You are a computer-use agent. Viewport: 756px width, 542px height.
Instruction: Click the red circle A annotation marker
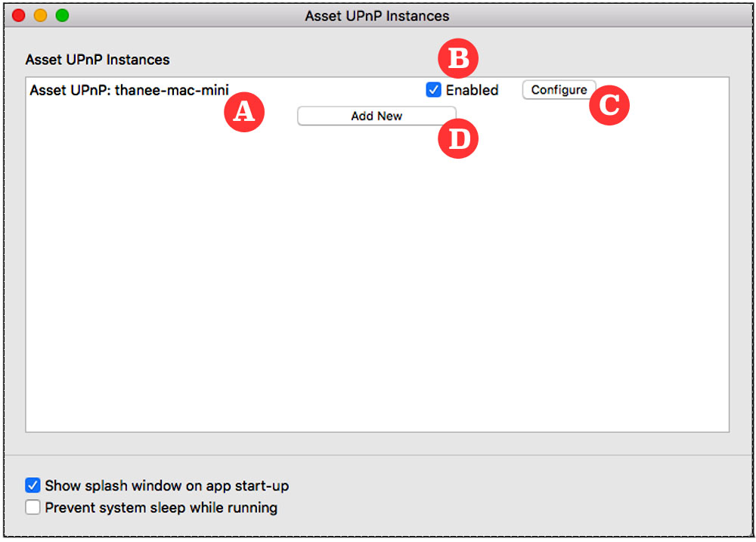coord(244,113)
